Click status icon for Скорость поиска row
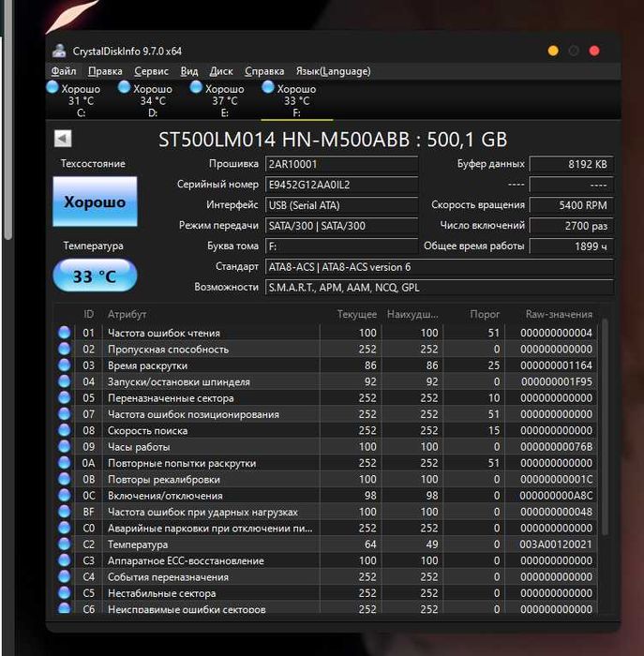Viewport: 644px width, 656px height. pyautogui.click(x=64, y=430)
